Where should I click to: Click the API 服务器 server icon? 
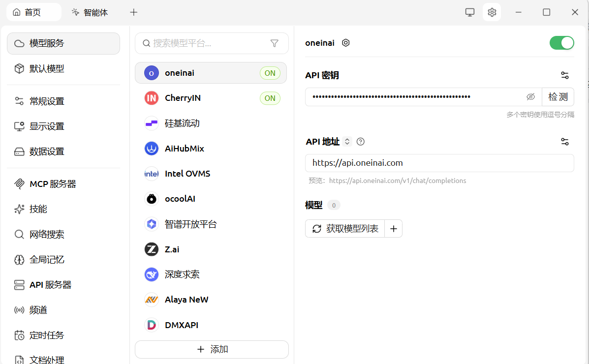[x=19, y=285]
